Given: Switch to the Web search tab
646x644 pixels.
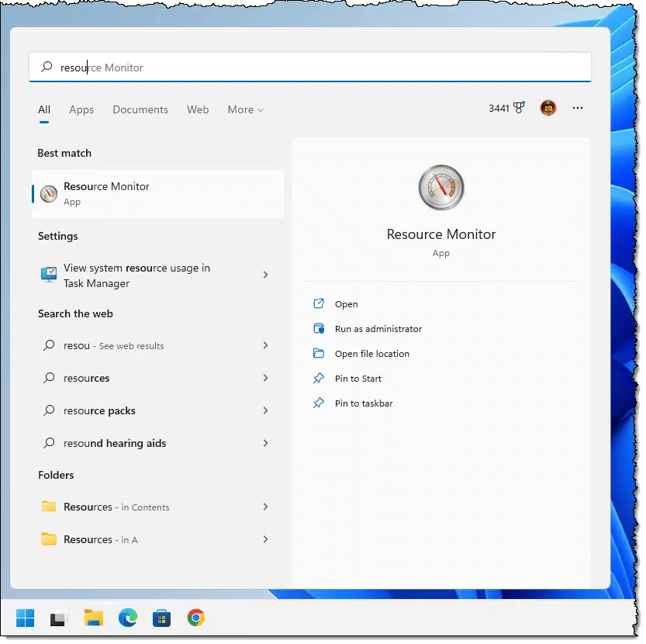Looking at the screenshot, I should click(197, 109).
